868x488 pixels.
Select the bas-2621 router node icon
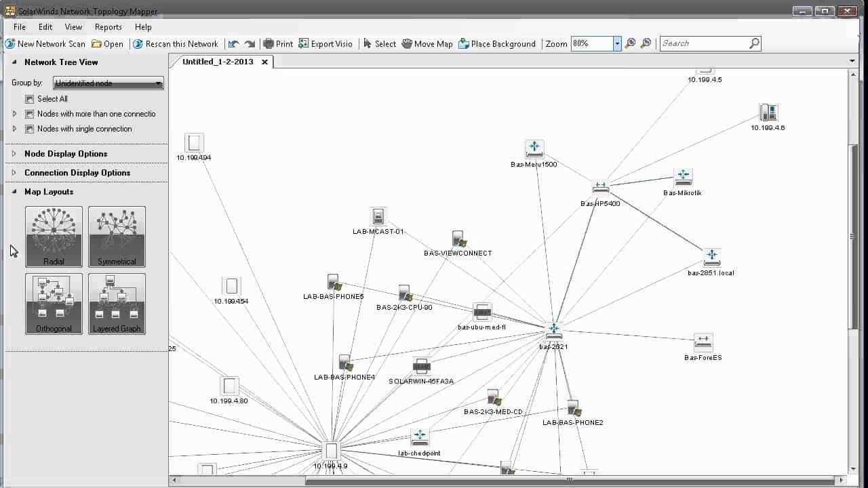pyautogui.click(x=554, y=331)
